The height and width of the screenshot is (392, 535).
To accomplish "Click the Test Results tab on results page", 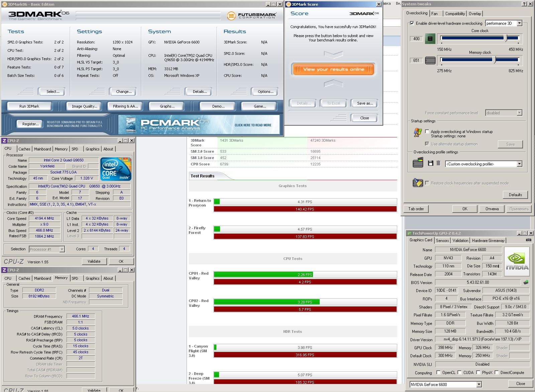I will [203, 176].
